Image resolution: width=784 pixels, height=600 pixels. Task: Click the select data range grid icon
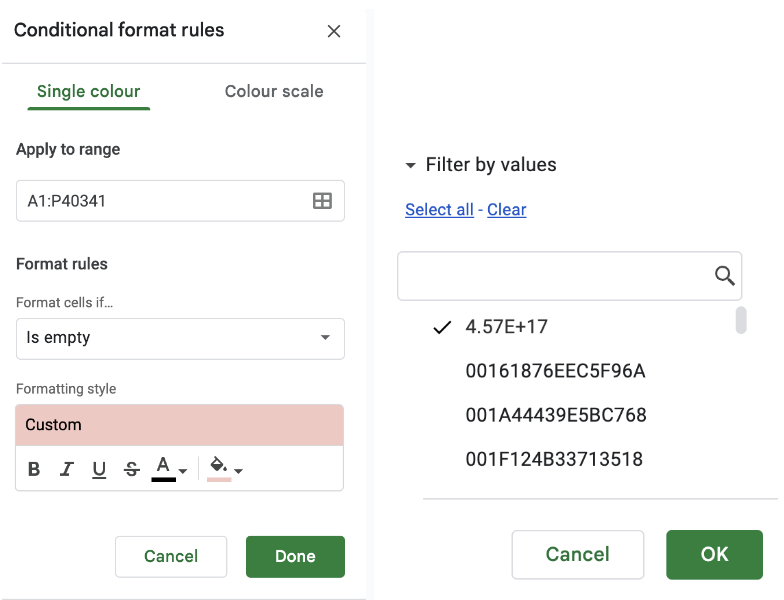point(322,201)
